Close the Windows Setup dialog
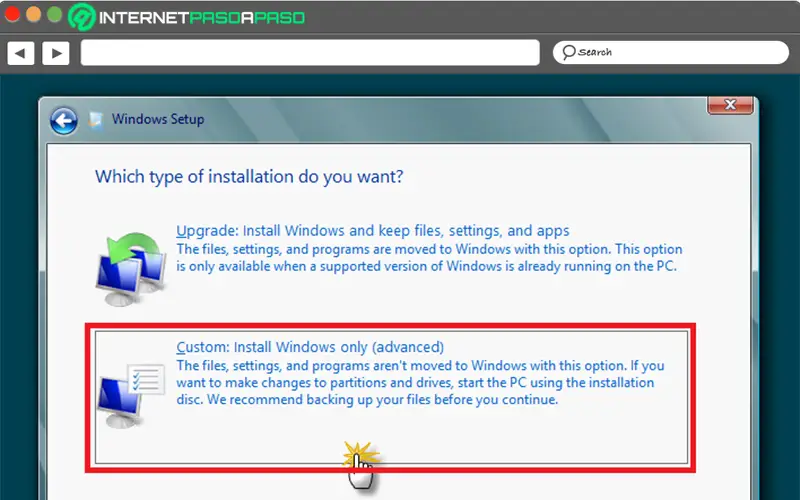Viewport: 800px width, 500px height. tap(730, 105)
